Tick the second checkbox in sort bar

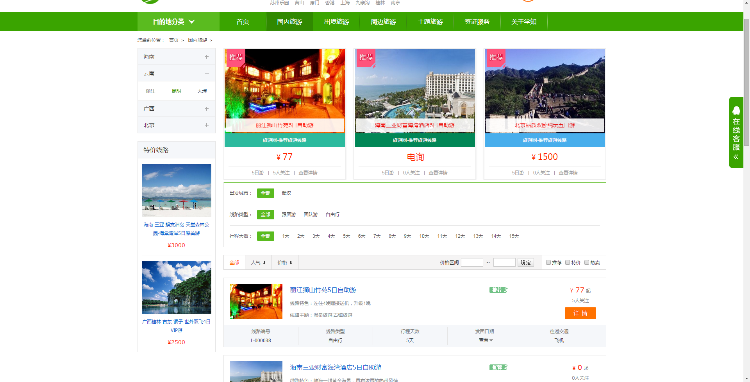(567, 262)
